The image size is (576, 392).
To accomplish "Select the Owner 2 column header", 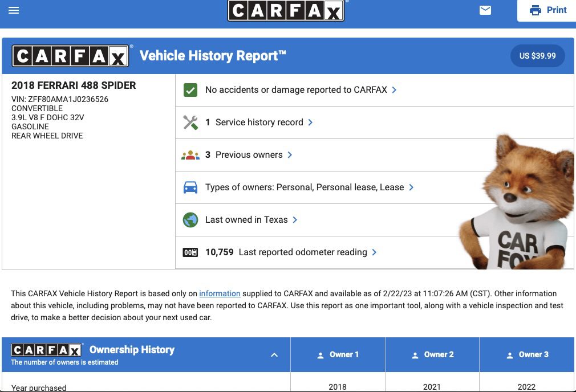I will [432, 354].
